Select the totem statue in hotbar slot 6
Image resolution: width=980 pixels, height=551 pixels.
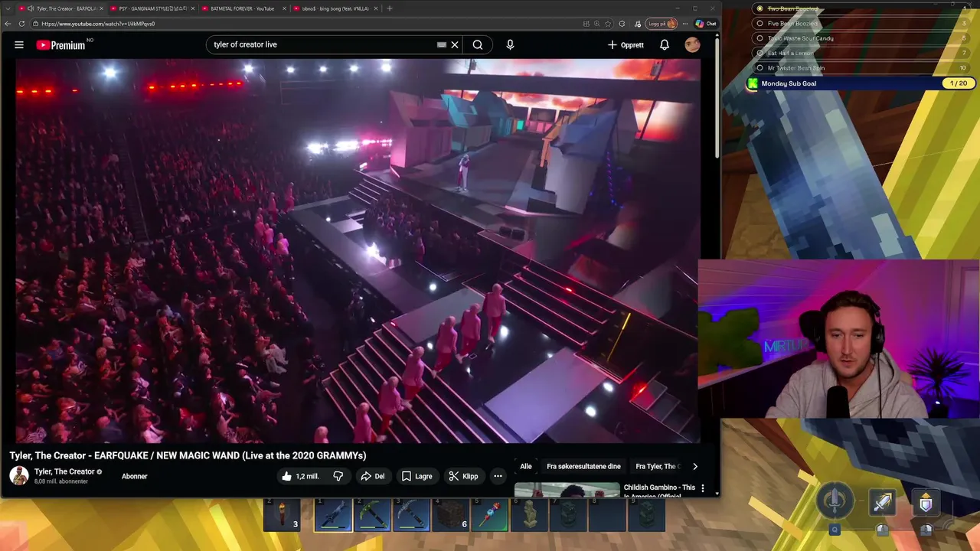click(529, 514)
